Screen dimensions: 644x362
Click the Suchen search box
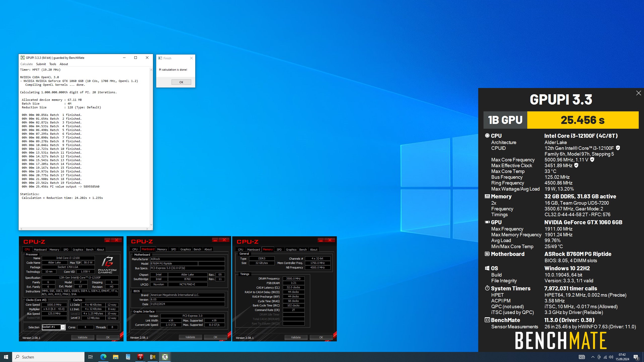48,357
